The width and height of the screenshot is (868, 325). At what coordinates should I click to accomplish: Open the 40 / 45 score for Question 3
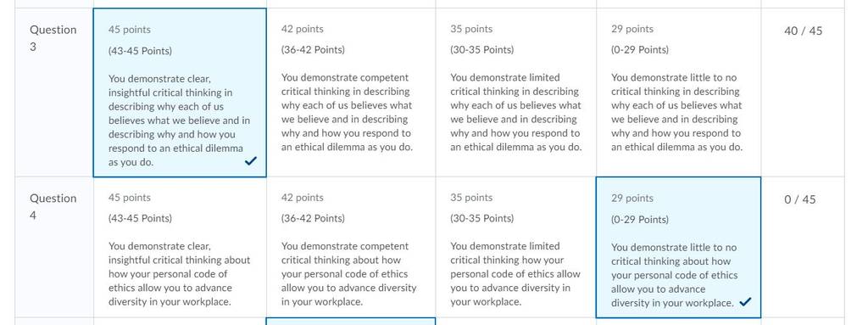804,31
